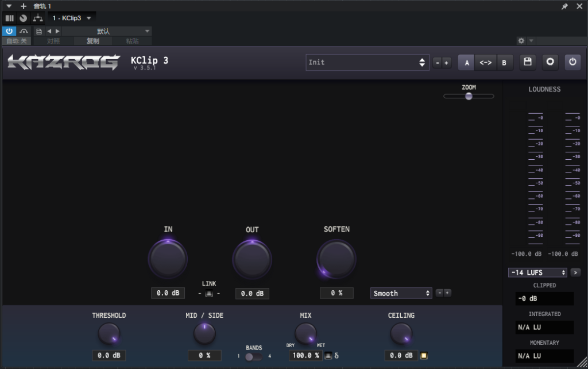This screenshot has height=369, width=588.
Task: Select the A preset state tab
Action: click(x=466, y=63)
